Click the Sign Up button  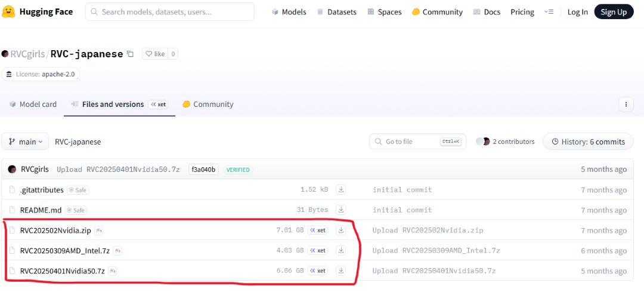pyautogui.click(x=614, y=12)
